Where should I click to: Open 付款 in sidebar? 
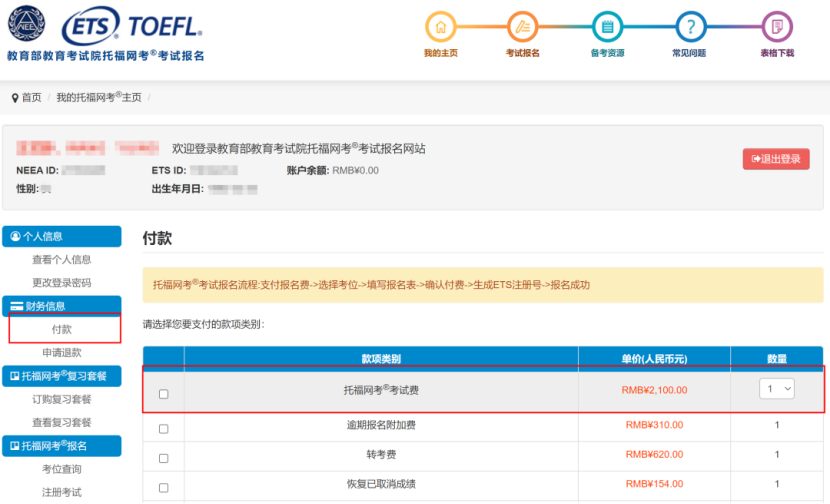coord(61,329)
